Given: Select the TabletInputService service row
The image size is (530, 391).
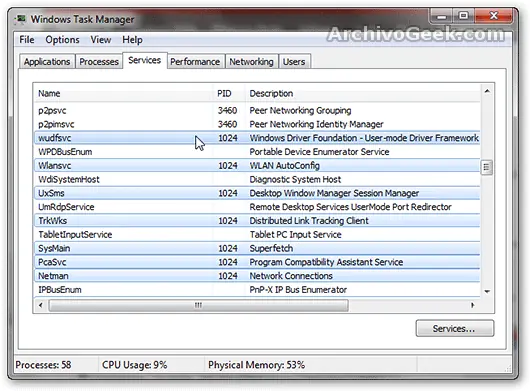Looking at the screenshot, I should click(257, 235).
